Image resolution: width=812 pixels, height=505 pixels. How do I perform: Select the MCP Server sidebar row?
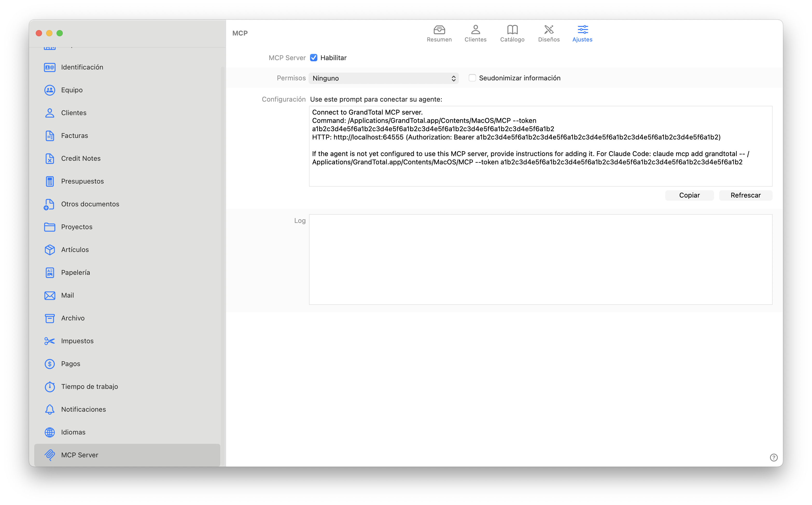coord(127,455)
